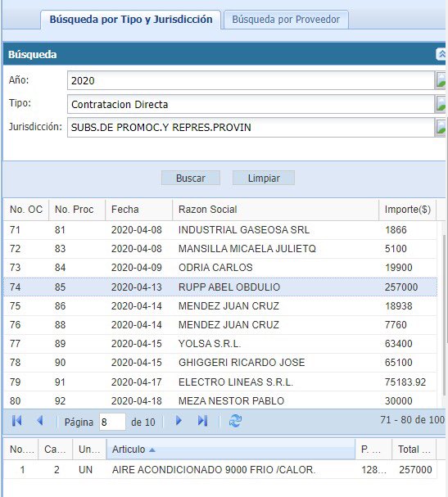This screenshot has width=448, height=497.
Task: Refresh the results grid
Action: pyautogui.click(x=235, y=421)
